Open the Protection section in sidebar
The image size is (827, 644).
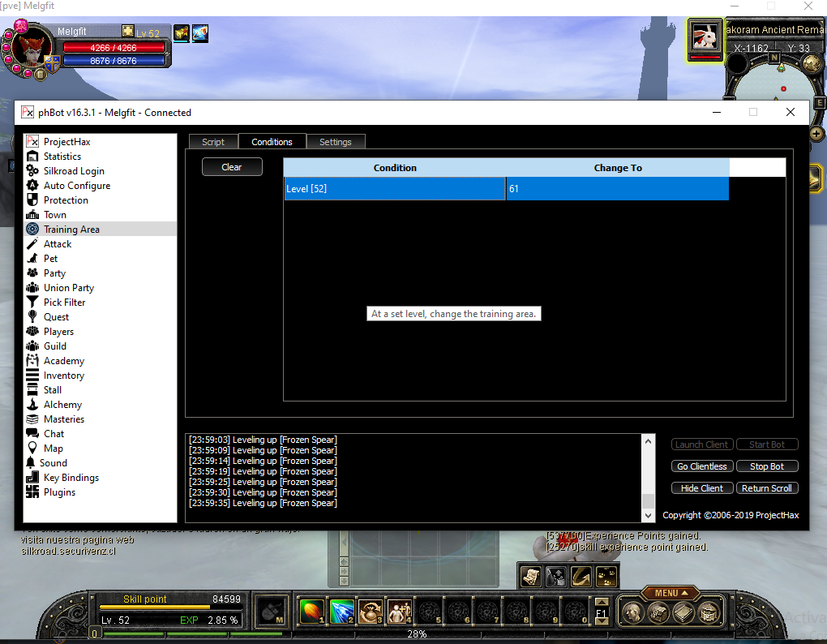(x=66, y=200)
